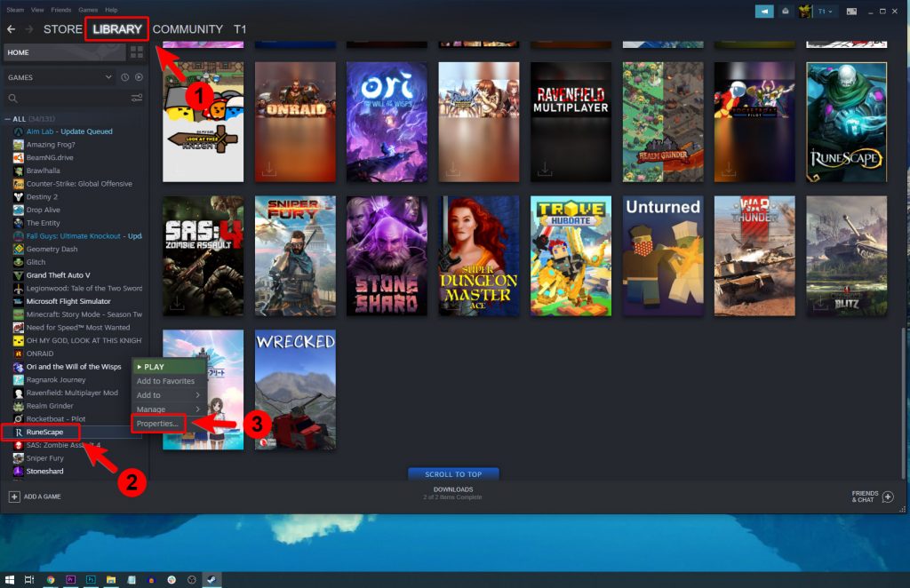Click the Aim Lab icon in games list
The height and width of the screenshot is (588, 910).
[19, 131]
